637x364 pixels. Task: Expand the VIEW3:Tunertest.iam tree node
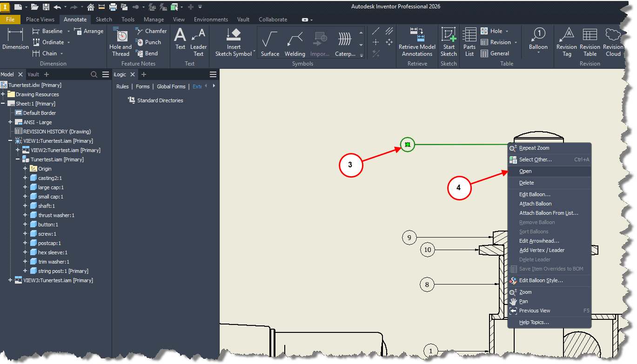pos(10,280)
